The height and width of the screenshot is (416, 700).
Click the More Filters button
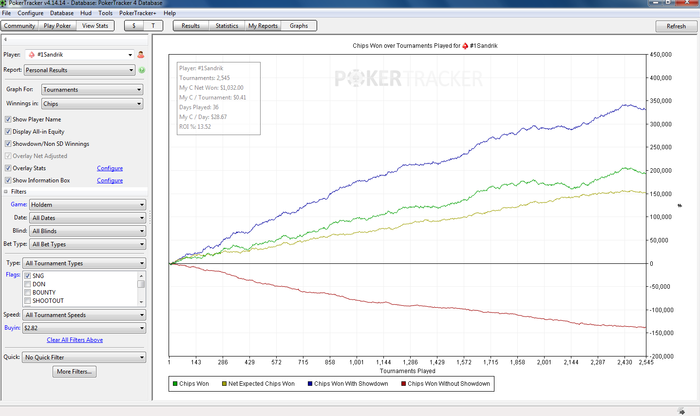[74, 371]
